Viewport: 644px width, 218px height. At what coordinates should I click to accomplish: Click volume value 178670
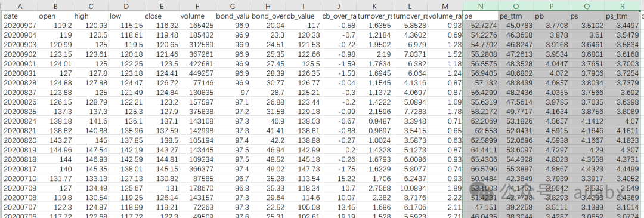[197, 188]
